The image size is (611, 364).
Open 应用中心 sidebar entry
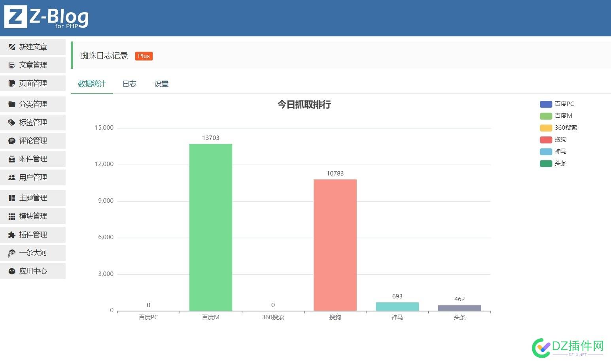coord(33,271)
